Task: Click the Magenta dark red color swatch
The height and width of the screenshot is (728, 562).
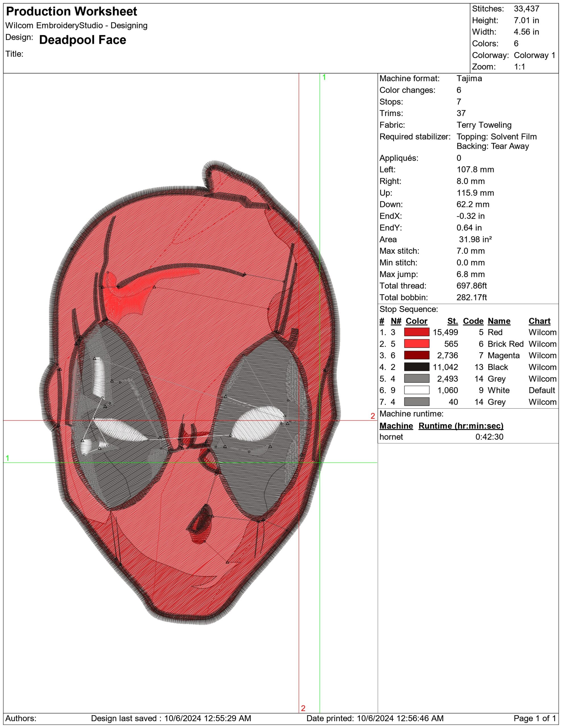Action: tap(417, 355)
